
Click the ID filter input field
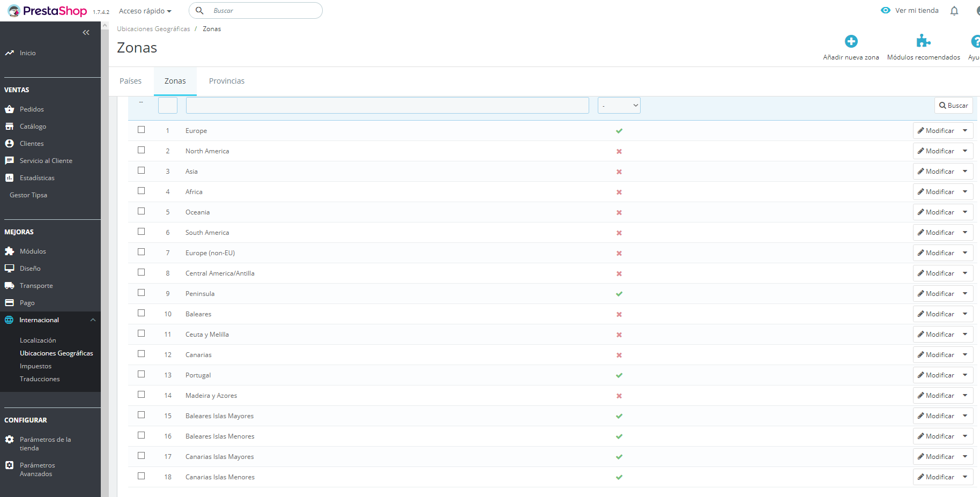[168, 106]
